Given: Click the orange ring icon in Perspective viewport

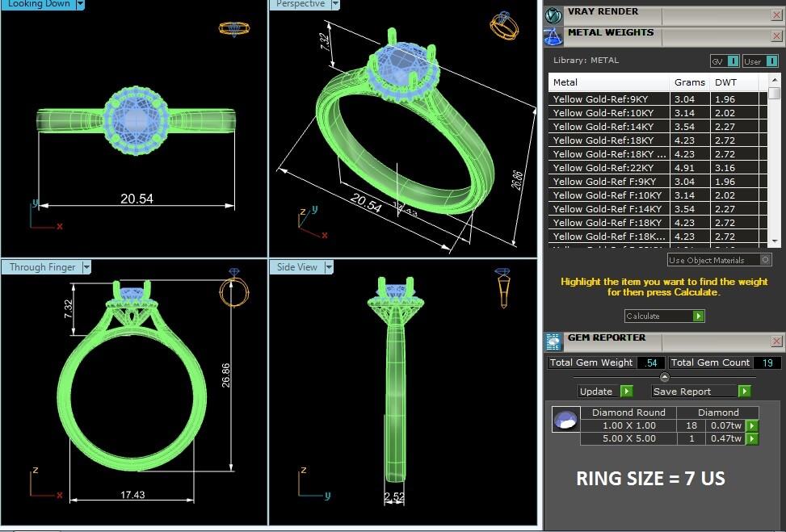Looking at the screenshot, I should coord(503,25).
